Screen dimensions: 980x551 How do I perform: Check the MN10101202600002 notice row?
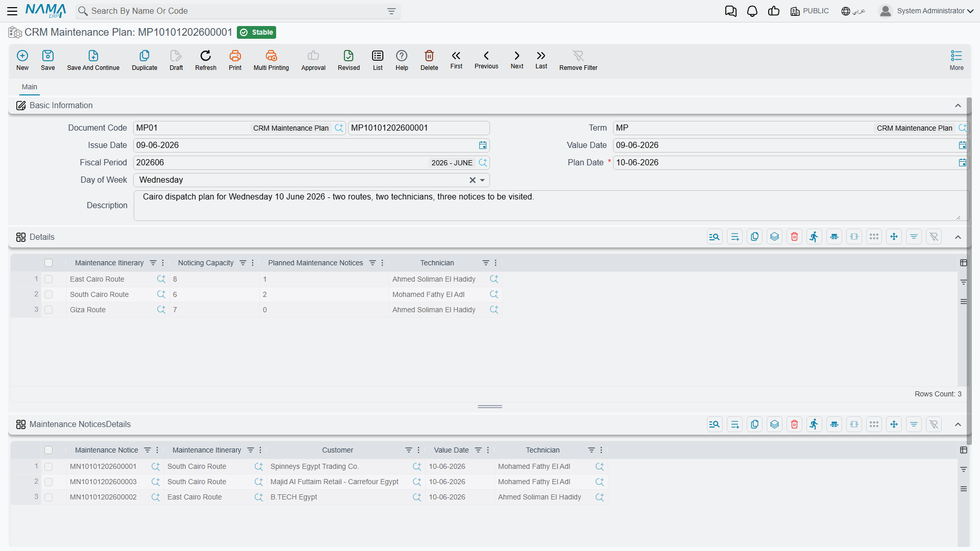click(x=48, y=497)
